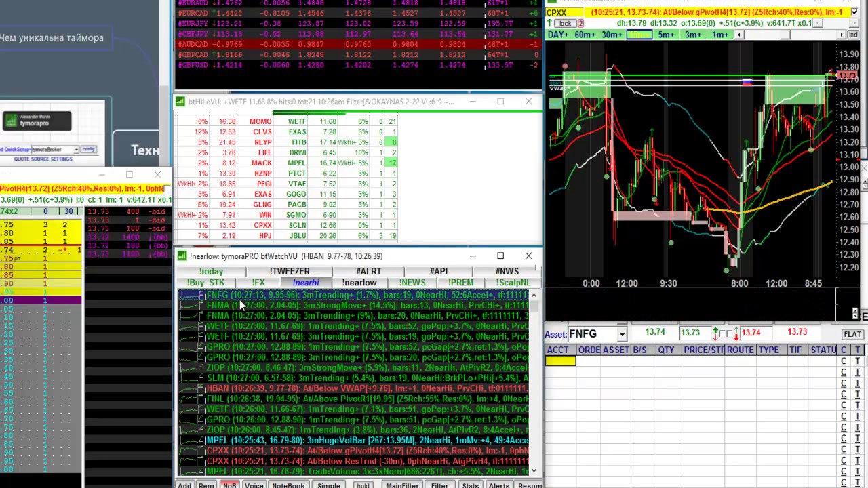Switch to the !PREM tab

tap(460, 283)
